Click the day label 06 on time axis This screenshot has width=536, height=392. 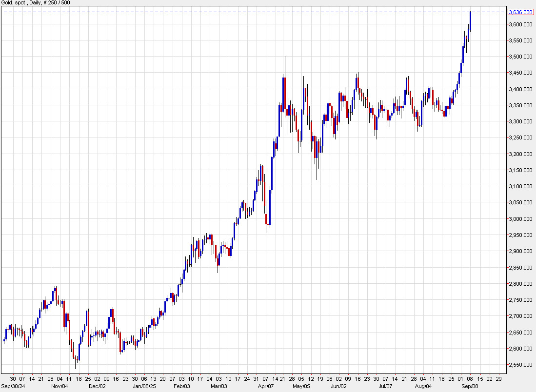144,379
